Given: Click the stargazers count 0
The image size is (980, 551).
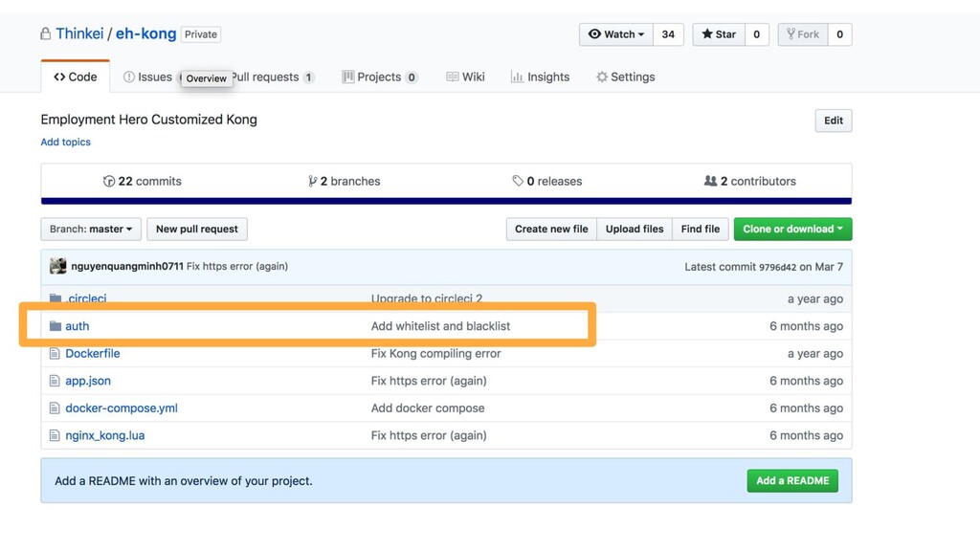Looking at the screenshot, I should (x=756, y=34).
